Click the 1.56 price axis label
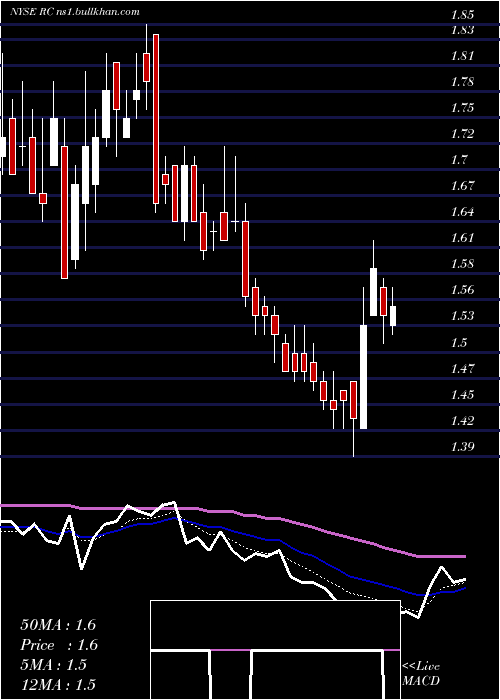 (462, 290)
